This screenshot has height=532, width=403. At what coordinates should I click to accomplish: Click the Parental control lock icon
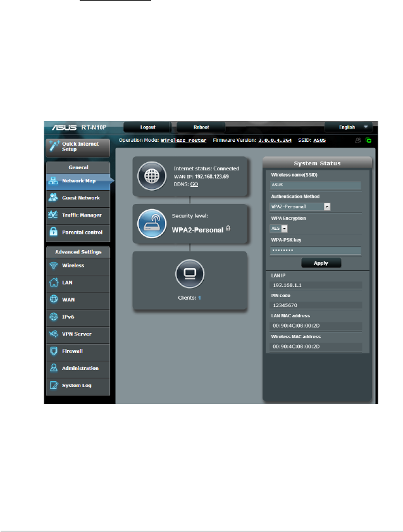pos(53,232)
